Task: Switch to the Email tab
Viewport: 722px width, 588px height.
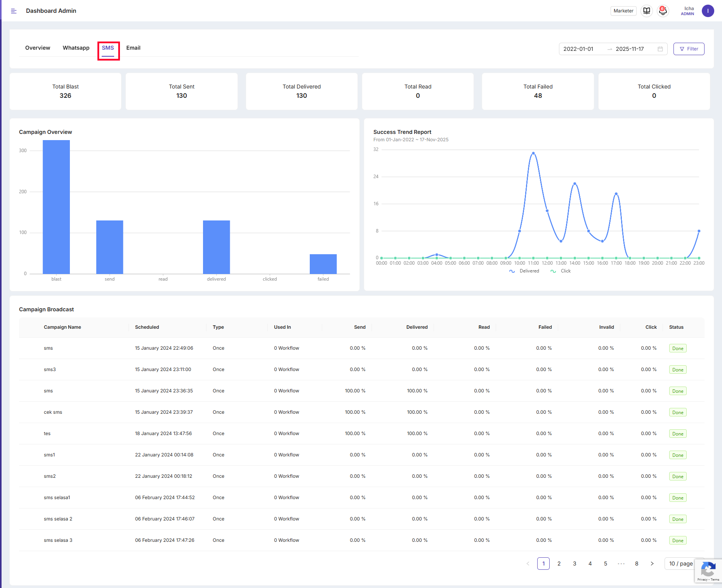Action: [133, 48]
